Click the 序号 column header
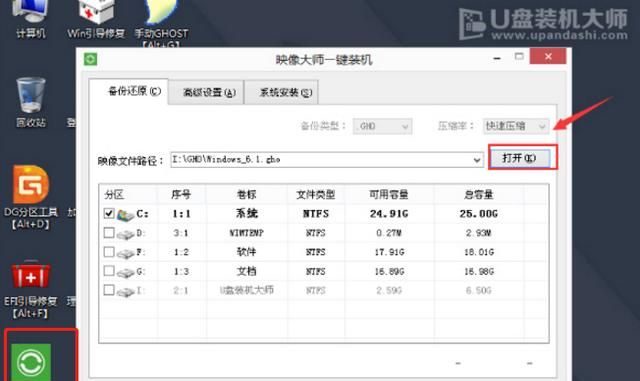 tap(181, 194)
